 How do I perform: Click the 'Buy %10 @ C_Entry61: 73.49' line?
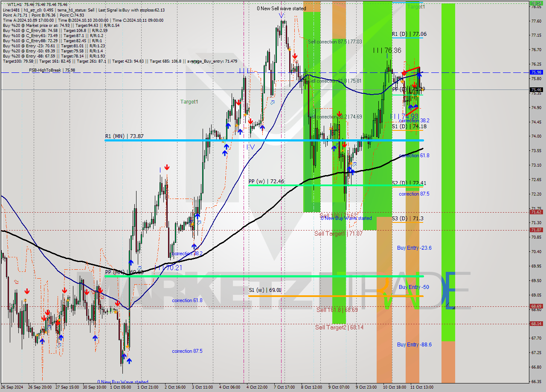coord(53,36)
